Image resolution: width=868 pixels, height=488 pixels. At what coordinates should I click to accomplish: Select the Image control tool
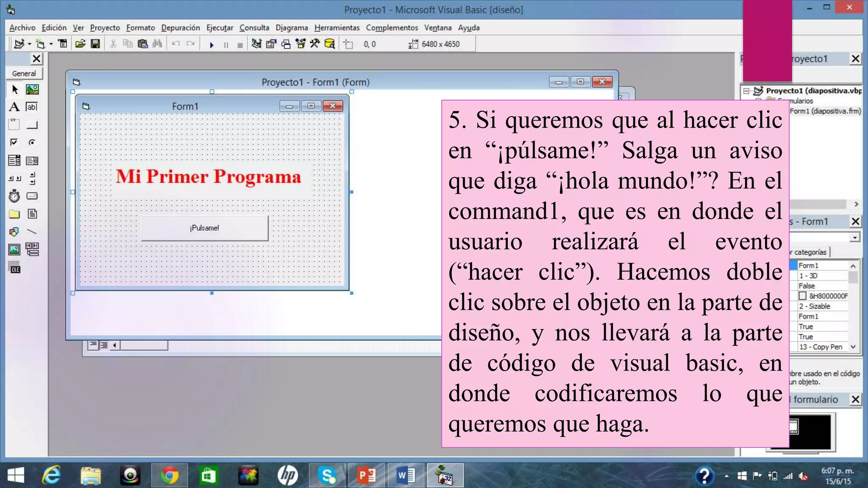[x=14, y=250]
